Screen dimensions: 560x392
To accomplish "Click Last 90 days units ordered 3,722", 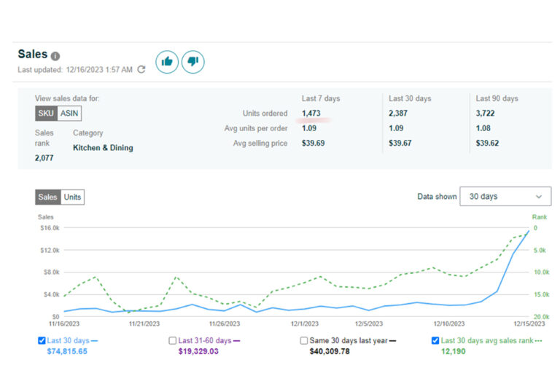I will coord(485,113).
